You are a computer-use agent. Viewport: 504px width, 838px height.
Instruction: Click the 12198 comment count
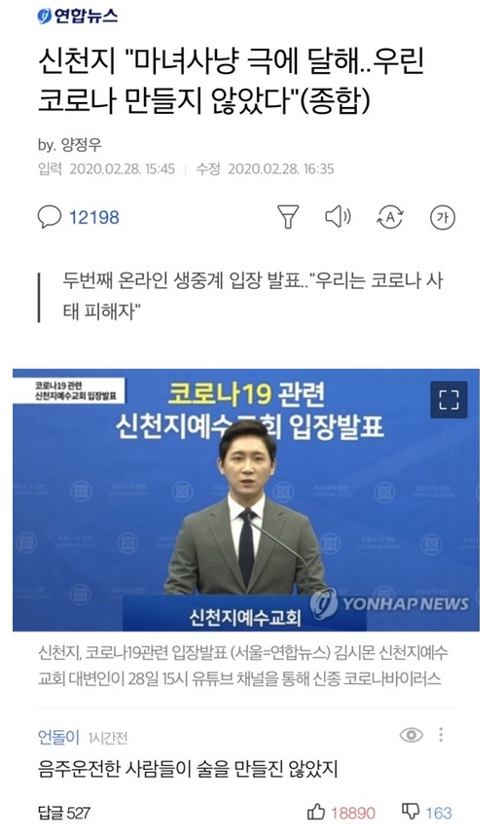(94, 217)
